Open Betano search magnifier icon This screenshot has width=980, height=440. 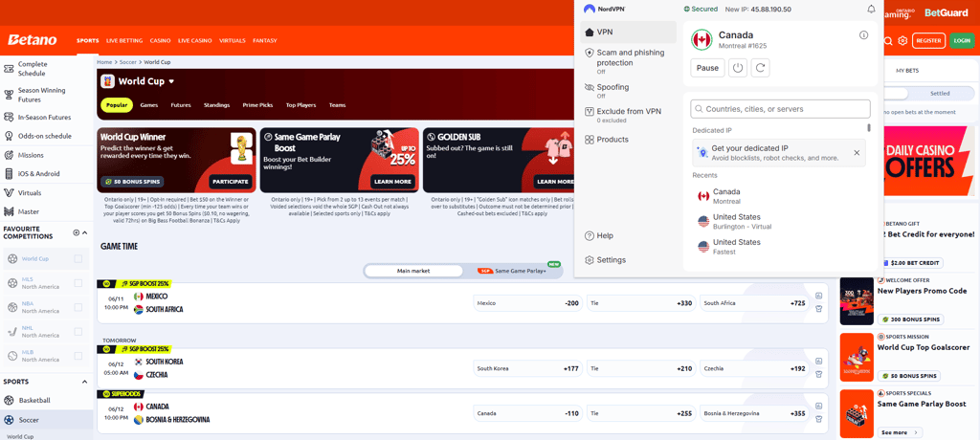click(887, 41)
